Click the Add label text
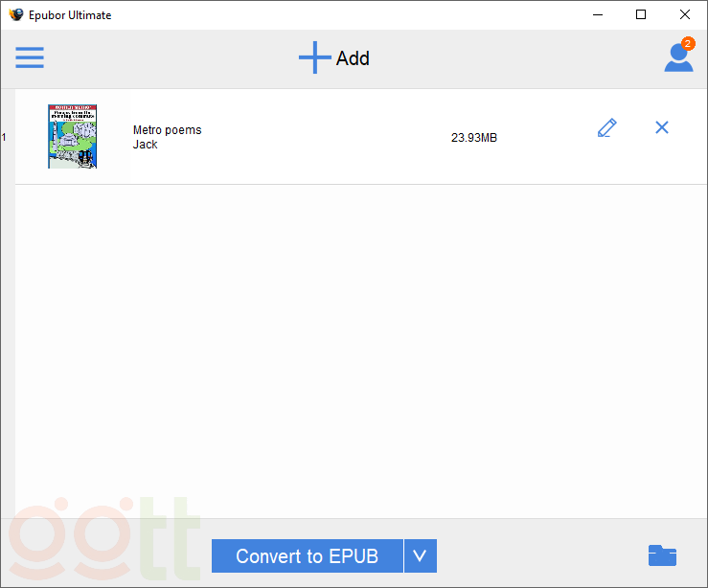This screenshot has width=708, height=588. click(353, 58)
